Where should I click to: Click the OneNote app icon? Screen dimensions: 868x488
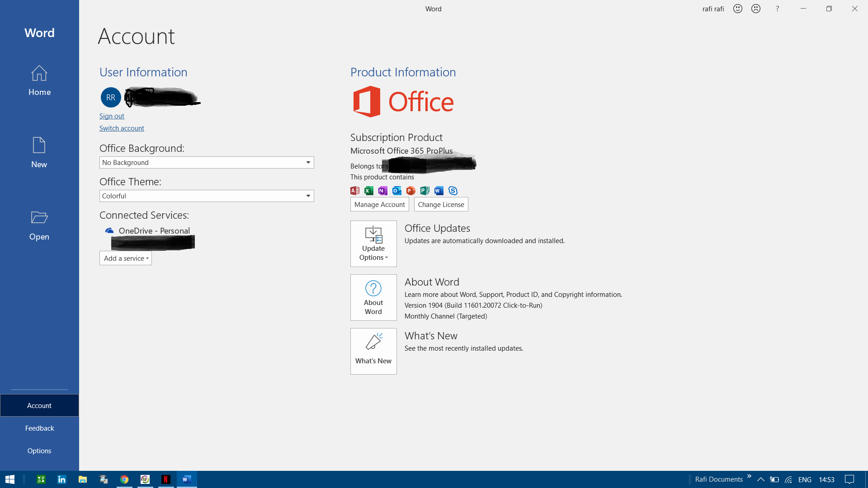click(x=383, y=191)
